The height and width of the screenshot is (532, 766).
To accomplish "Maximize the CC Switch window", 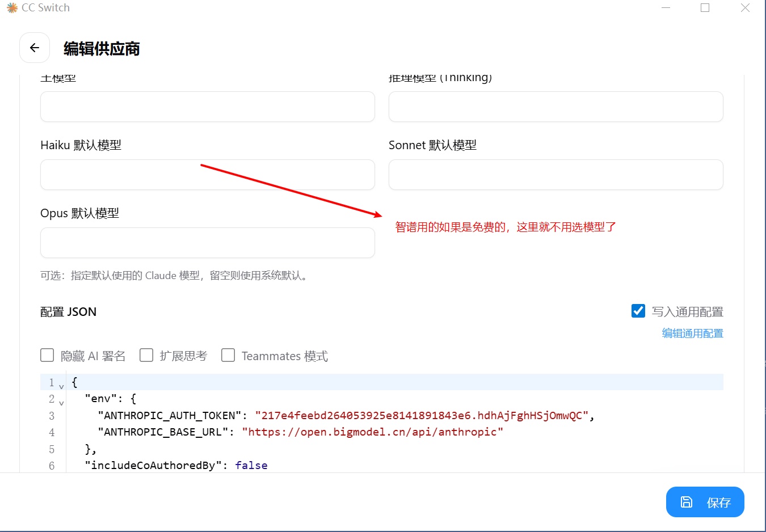I will coord(705,8).
